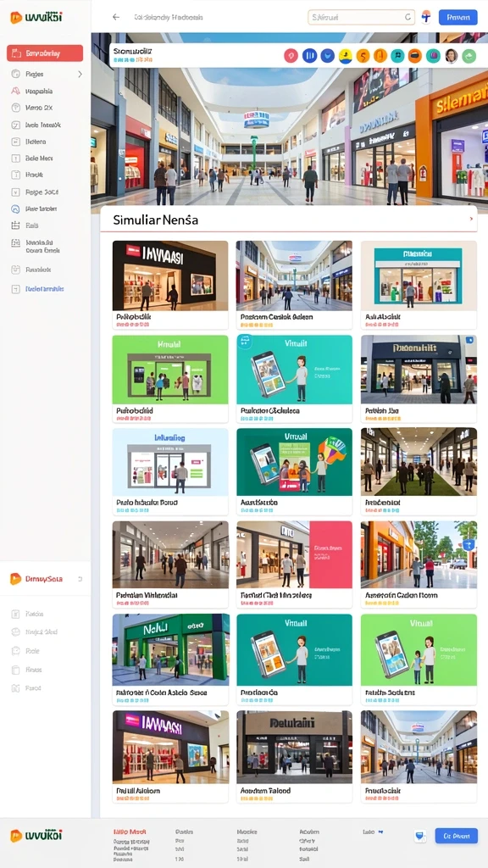This screenshot has height=868, width=488.
Task: Click the blue button in the footer
Action: click(x=456, y=836)
